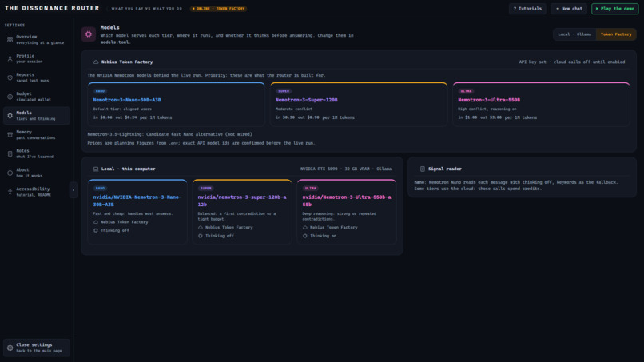Click the models.toml file name text

coord(114,42)
